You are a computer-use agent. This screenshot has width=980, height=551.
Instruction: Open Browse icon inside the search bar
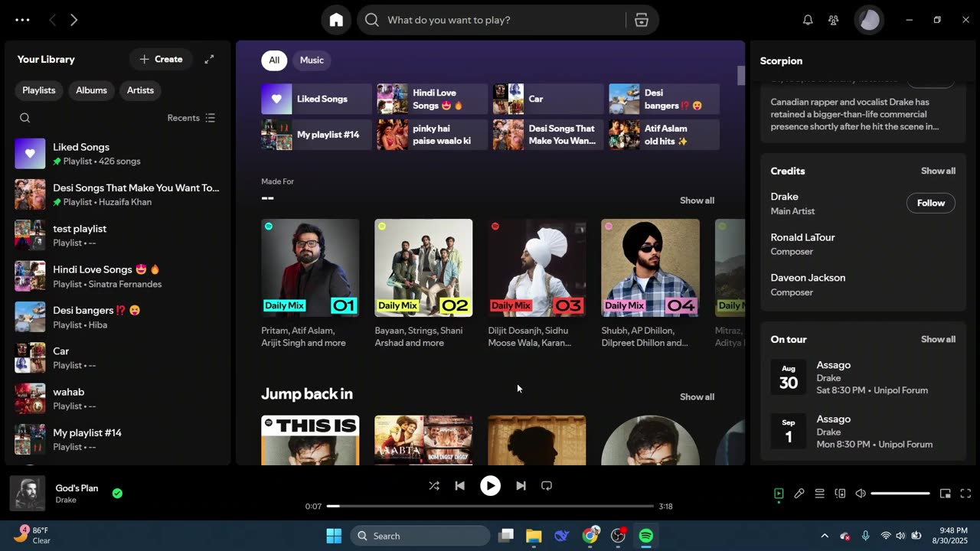pyautogui.click(x=642, y=21)
